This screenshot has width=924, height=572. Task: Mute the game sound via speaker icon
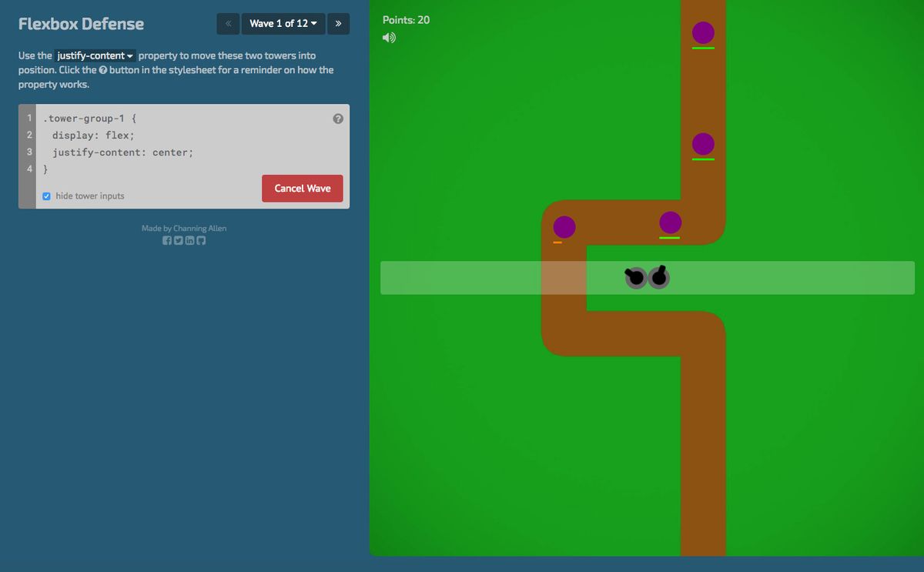coord(389,37)
